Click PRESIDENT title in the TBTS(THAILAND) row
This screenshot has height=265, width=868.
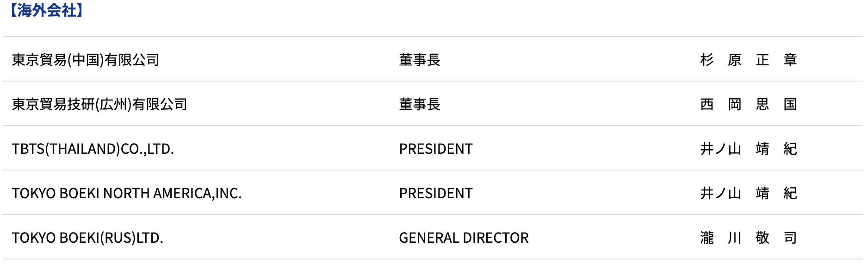tap(436, 149)
